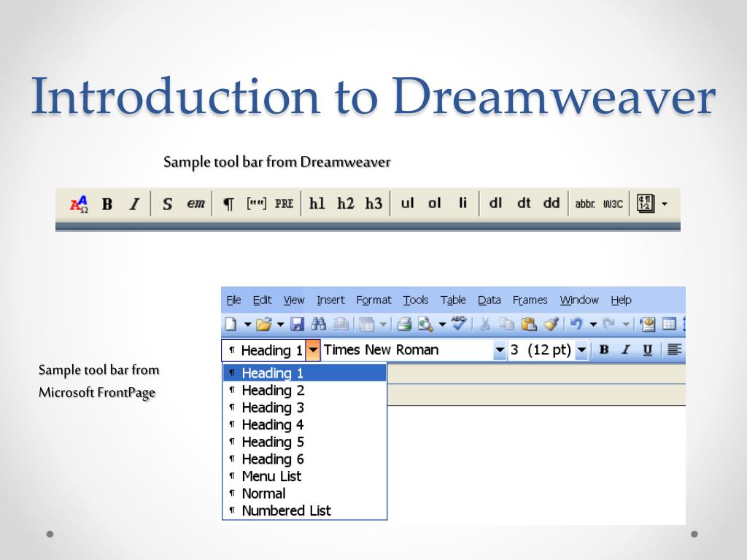This screenshot has height=560, width=747.
Task: Apply emphasis (em) tag in Dreamweaver toolbar
Action: coord(196,203)
